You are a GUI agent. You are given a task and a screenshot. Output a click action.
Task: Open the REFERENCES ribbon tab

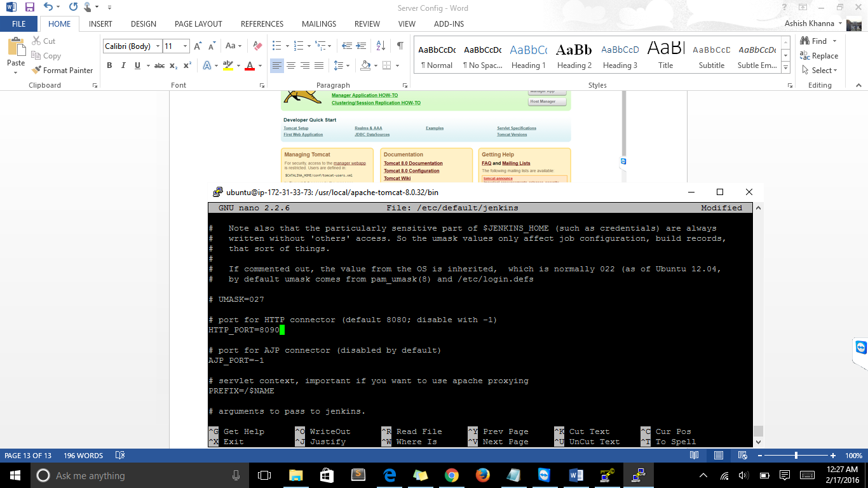coord(262,24)
